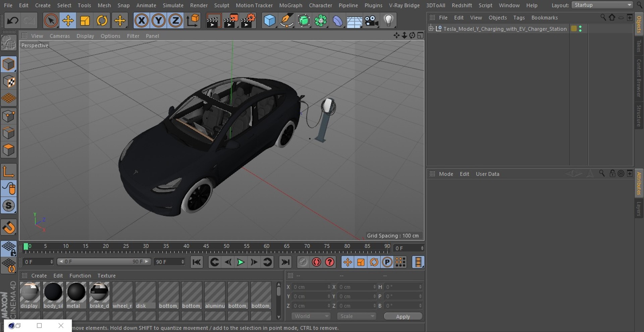Select the Move tool in toolbar
This screenshot has width=644, height=332.
tap(68, 21)
